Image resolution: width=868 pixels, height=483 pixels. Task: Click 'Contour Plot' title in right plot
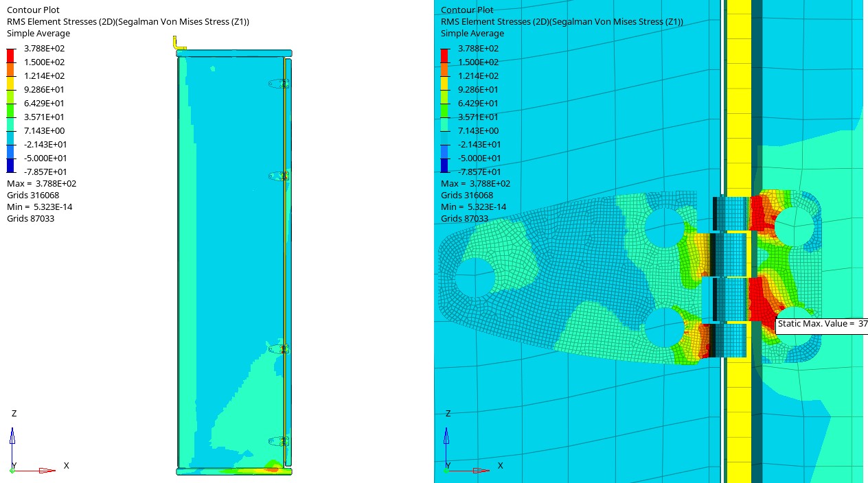467,10
